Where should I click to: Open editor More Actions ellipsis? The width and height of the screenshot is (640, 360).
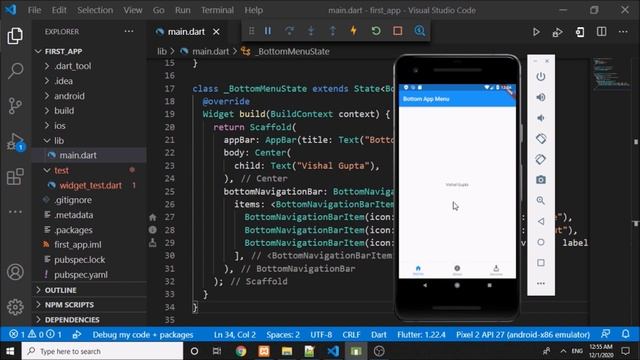[623, 32]
